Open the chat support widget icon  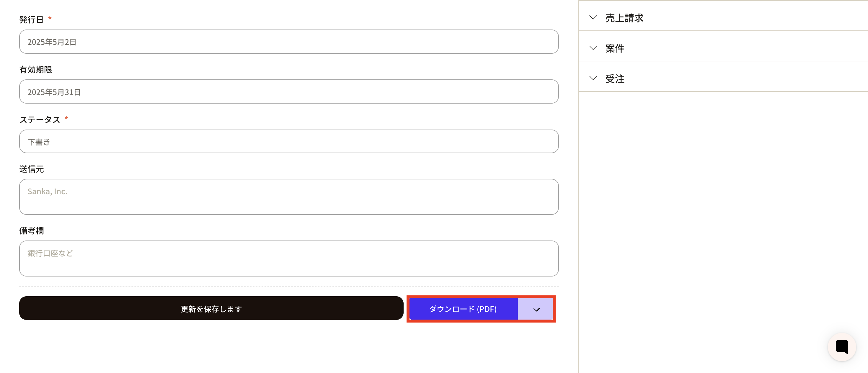pos(841,347)
